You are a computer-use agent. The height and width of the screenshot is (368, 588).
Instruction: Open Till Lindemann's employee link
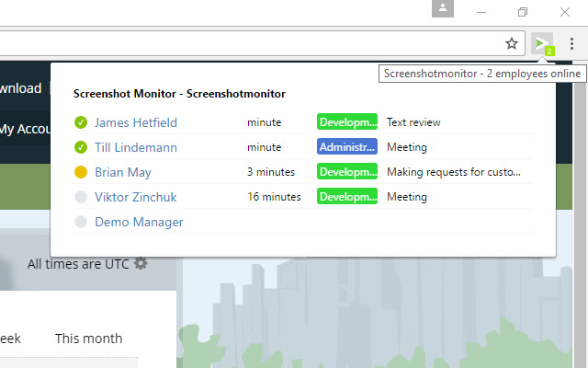point(136,147)
